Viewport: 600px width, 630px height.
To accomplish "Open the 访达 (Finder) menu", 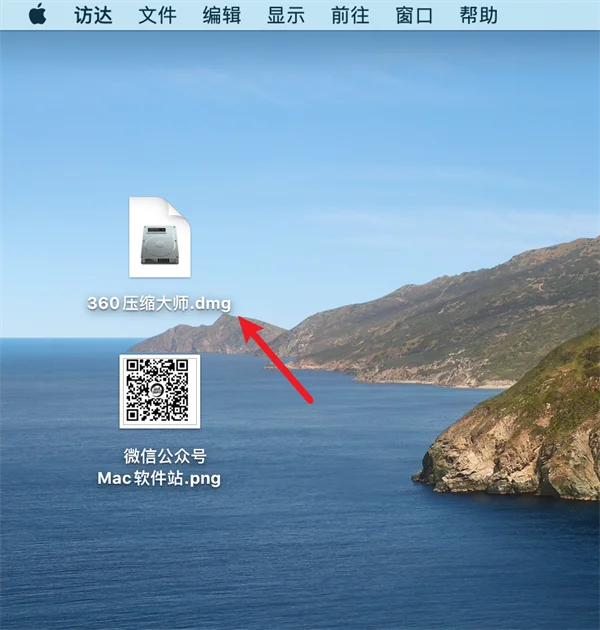I will coord(93,16).
